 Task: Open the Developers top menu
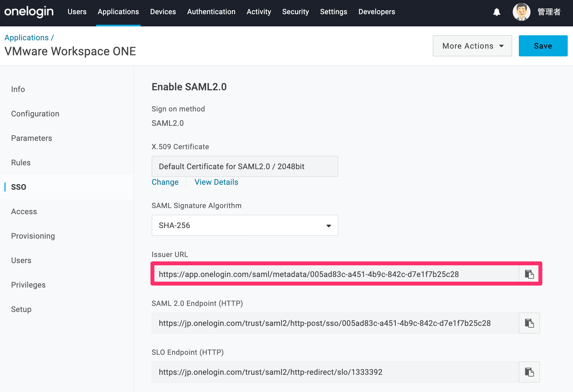click(377, 12)
